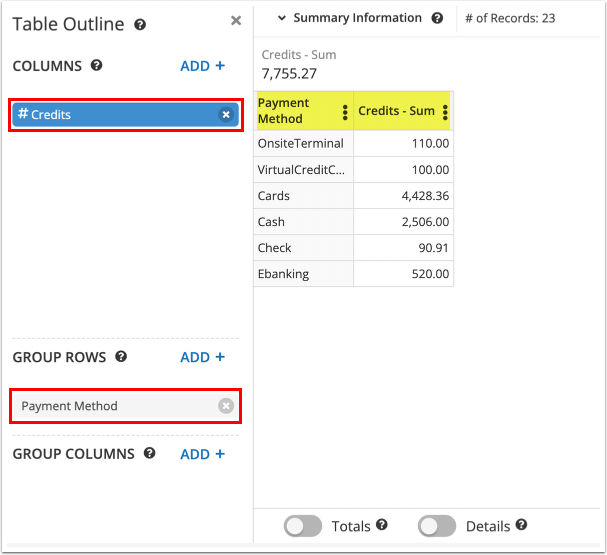Select the Credits column chip

pyautogui.click(x=110, y=115)
